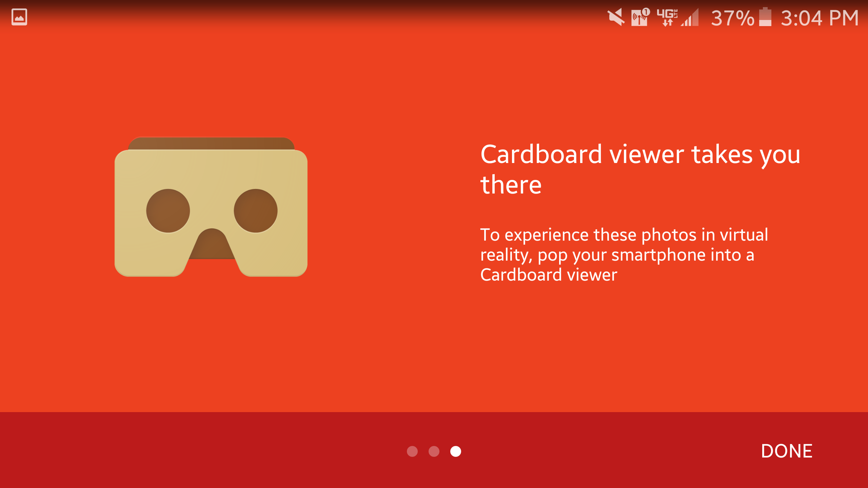Viewport: 868px width, 488px height.
Task: Tap the 3:04 PM clock
Action: pyautogui.click(x=819, y=18)
